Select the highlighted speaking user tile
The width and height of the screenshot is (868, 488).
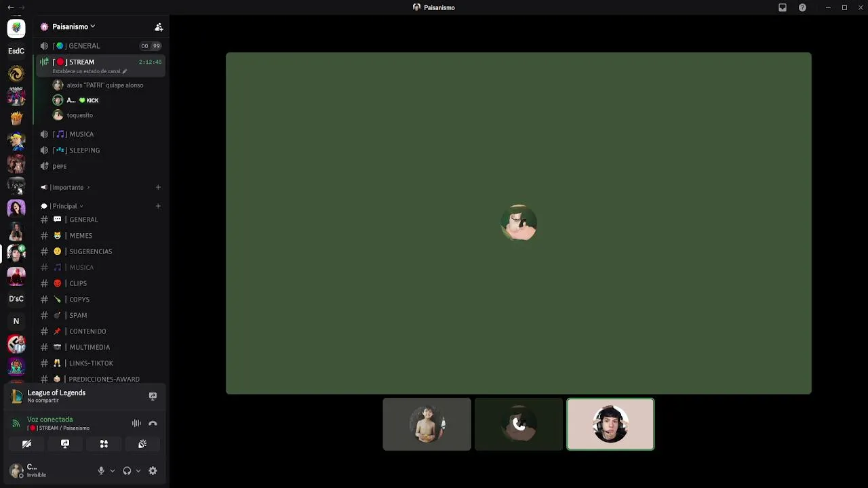(610, 424)
